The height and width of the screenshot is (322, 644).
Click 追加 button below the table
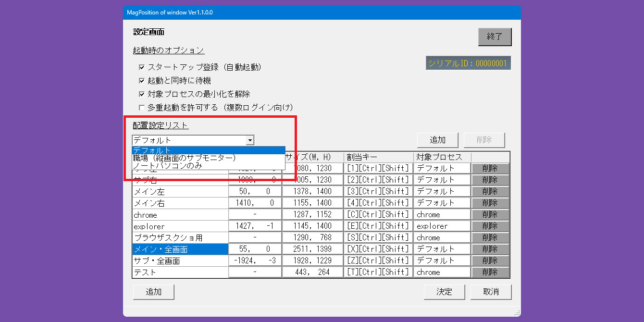pos(153,292)
